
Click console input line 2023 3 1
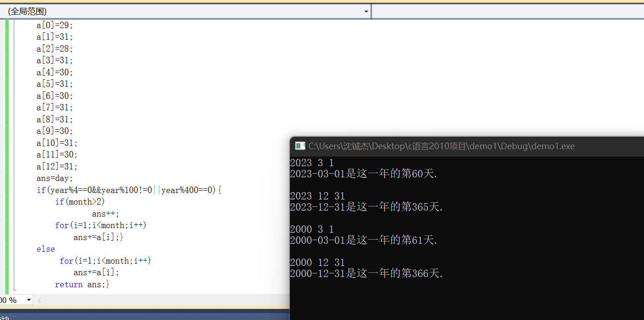[312, 163]
